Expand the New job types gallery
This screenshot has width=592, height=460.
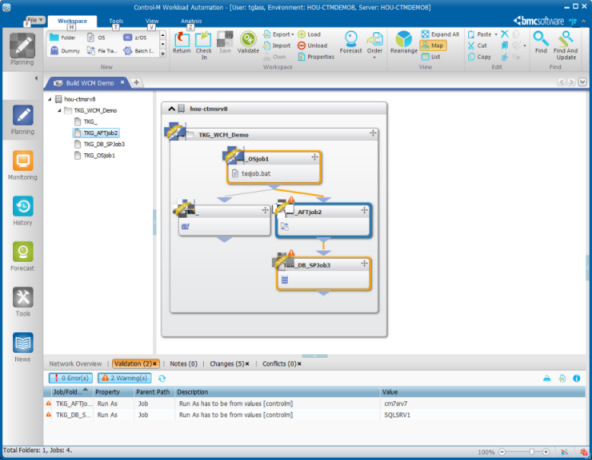click(x=163, y=54)
